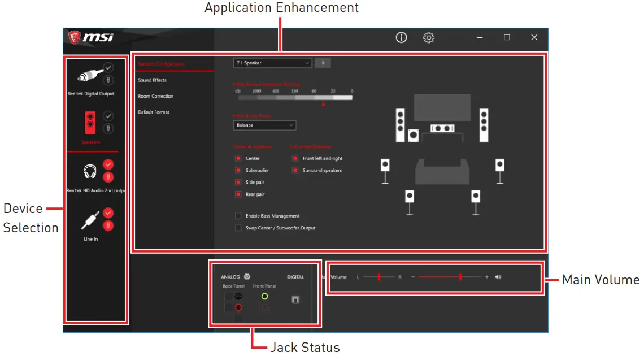The image size is (644, 356).
Task: Click the side left speaker in diagram
Action: [x=385, y=171]
